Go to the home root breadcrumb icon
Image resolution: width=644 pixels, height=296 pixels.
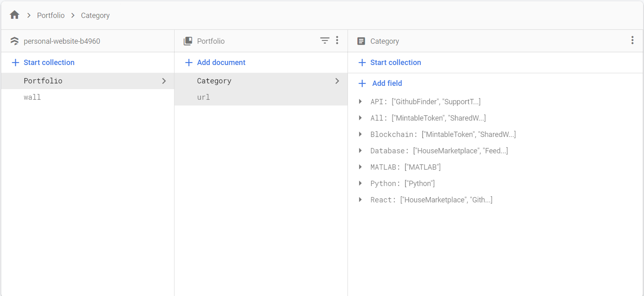pos(15,15)
